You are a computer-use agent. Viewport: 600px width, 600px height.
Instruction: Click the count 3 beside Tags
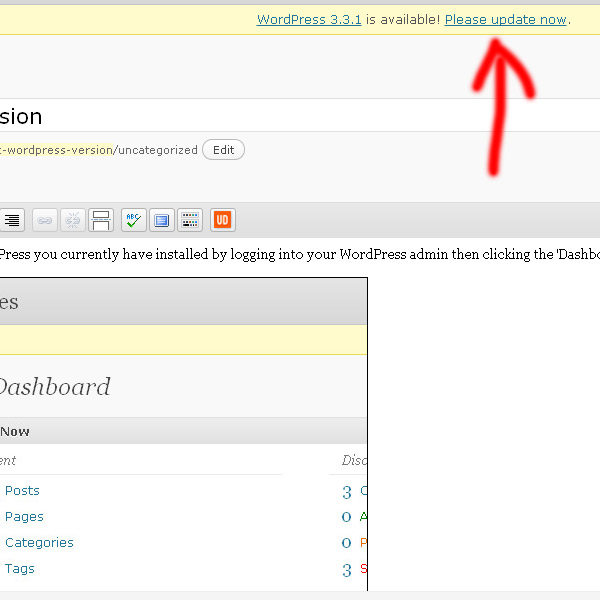coord(347,570)
